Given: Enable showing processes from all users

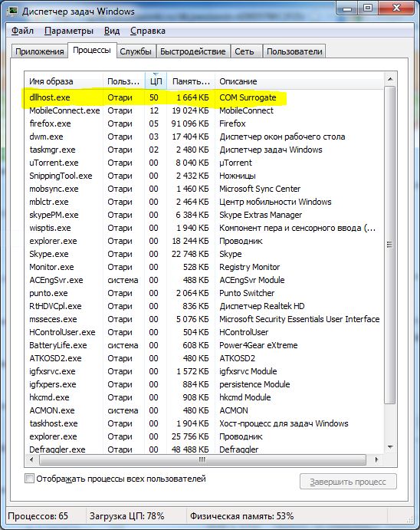Looking at the screenshot, I should (x=29, y=479).
